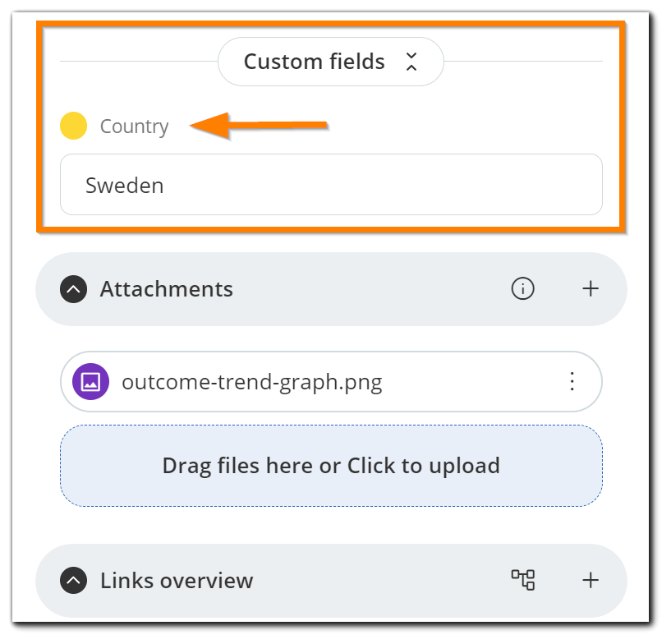Select the Attachments section title
This screenshot has height=644, width=671.
166,289
